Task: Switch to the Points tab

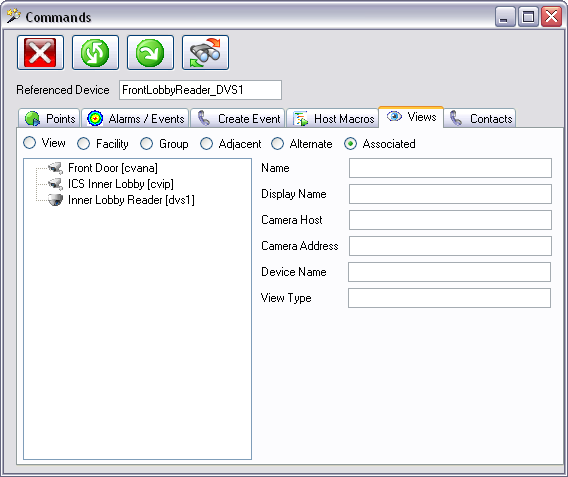Action: (x=49, y=118)
